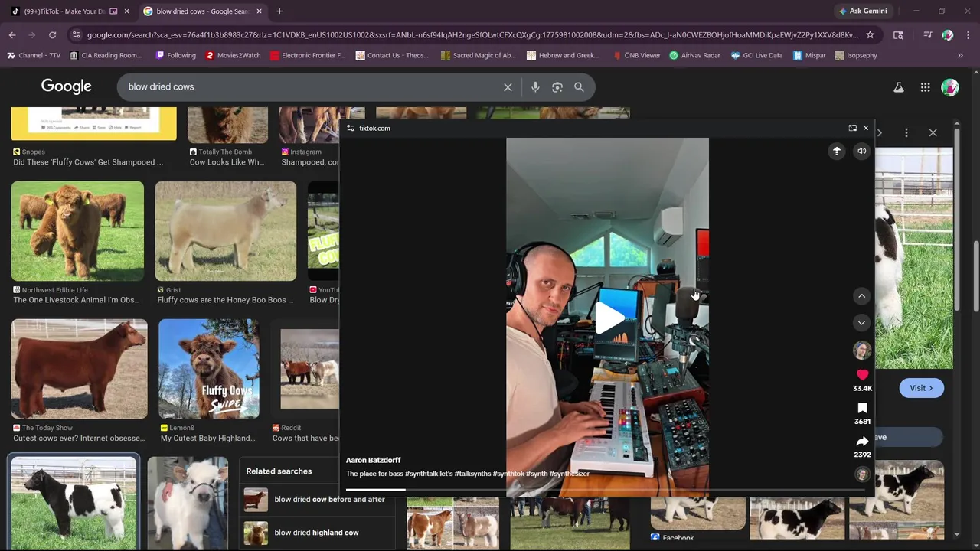
Task: Open Chrome profile avatar in toolbar
Action: pyautogui.click(x=948, y=35)
